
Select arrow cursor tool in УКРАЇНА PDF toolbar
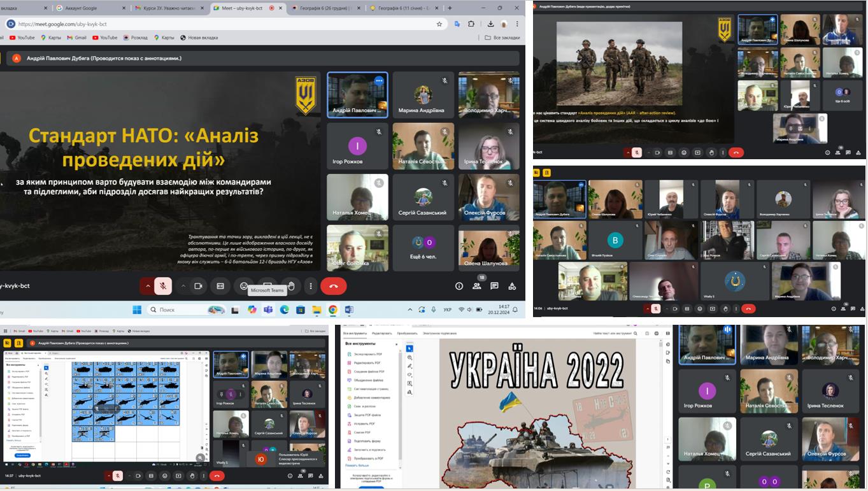(409, 348)
